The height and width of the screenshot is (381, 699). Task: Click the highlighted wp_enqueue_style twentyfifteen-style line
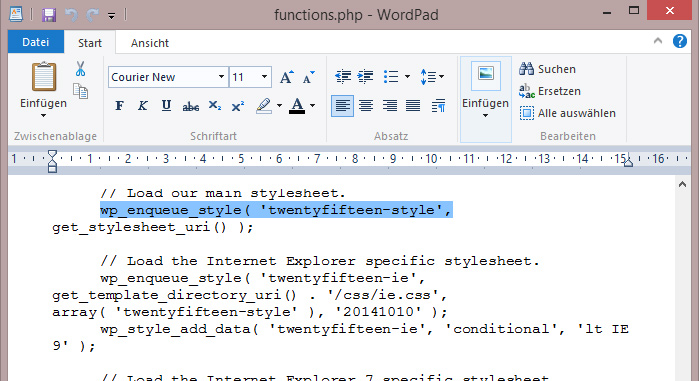pyautogui.click(x=276, y=210)
